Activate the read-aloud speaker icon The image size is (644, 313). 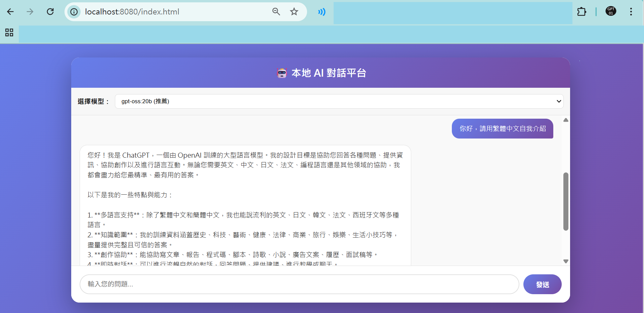pos(321,11)
